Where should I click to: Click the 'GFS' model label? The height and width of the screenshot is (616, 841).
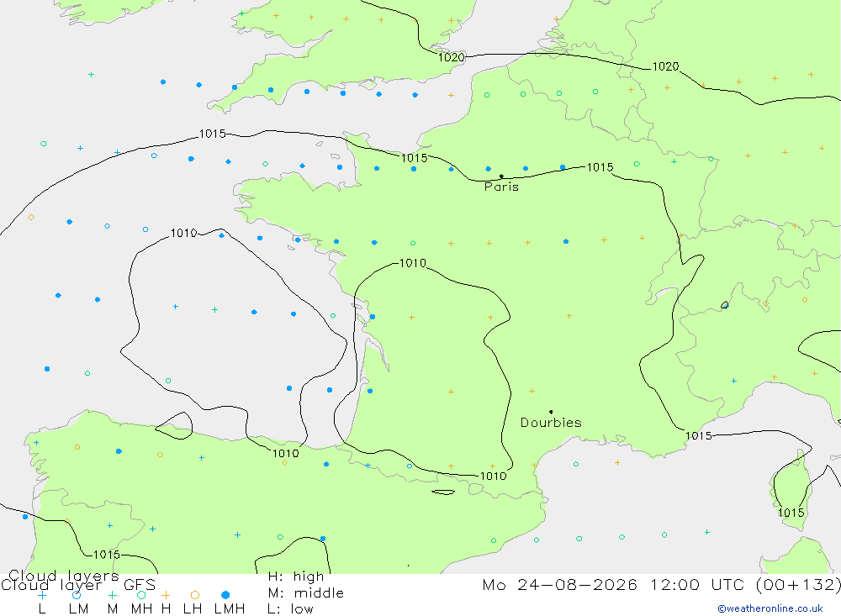(140, 585)
